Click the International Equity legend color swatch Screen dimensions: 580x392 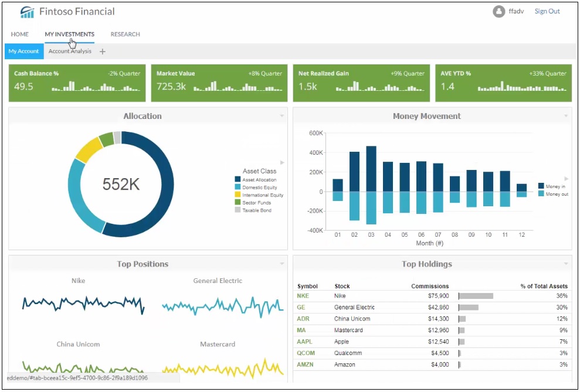(238, 195)
